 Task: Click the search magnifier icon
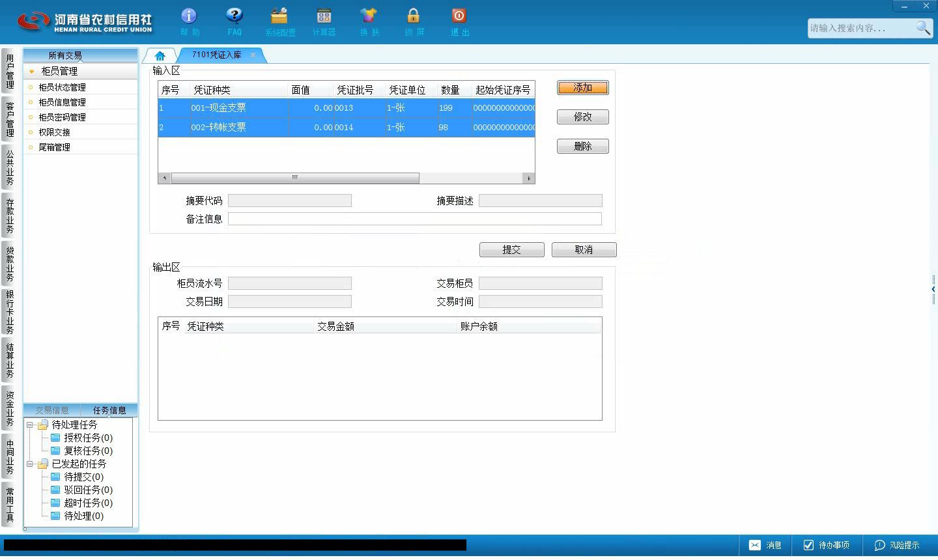(923, 28)
